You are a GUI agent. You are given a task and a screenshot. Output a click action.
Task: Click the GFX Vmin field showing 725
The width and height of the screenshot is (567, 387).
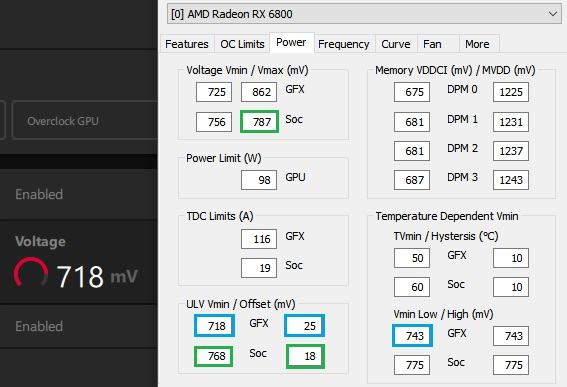click(214, 92)
